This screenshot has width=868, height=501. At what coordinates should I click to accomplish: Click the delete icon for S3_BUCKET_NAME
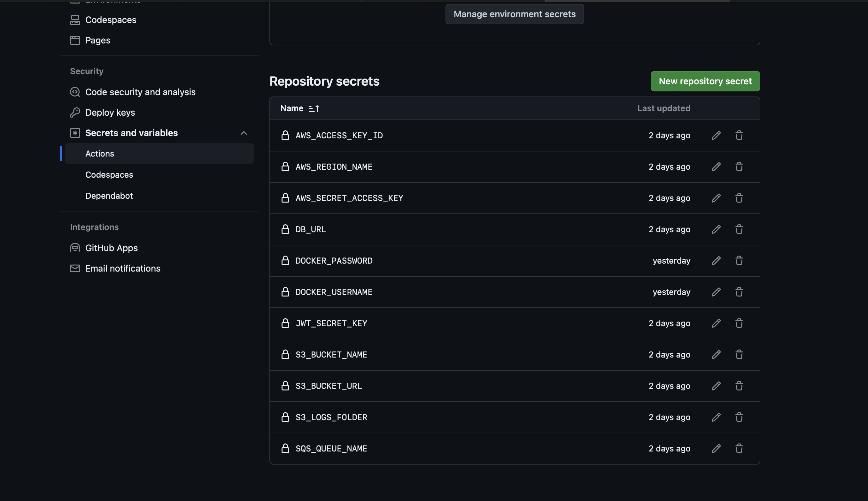[739, 355]
